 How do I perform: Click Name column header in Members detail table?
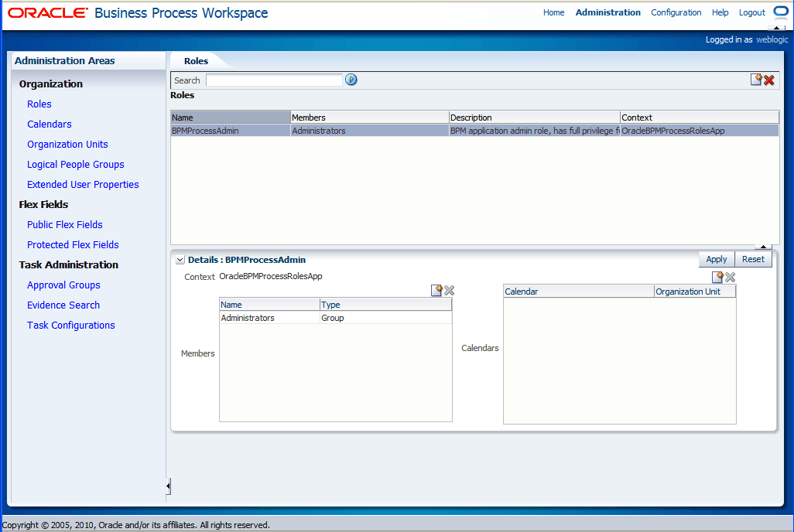tap(269, 305)
